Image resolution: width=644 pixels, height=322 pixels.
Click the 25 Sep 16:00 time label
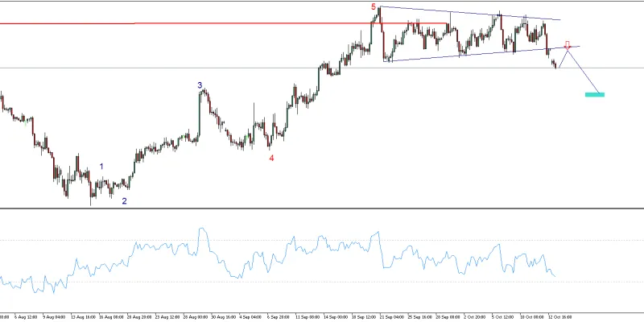point(419,317)
